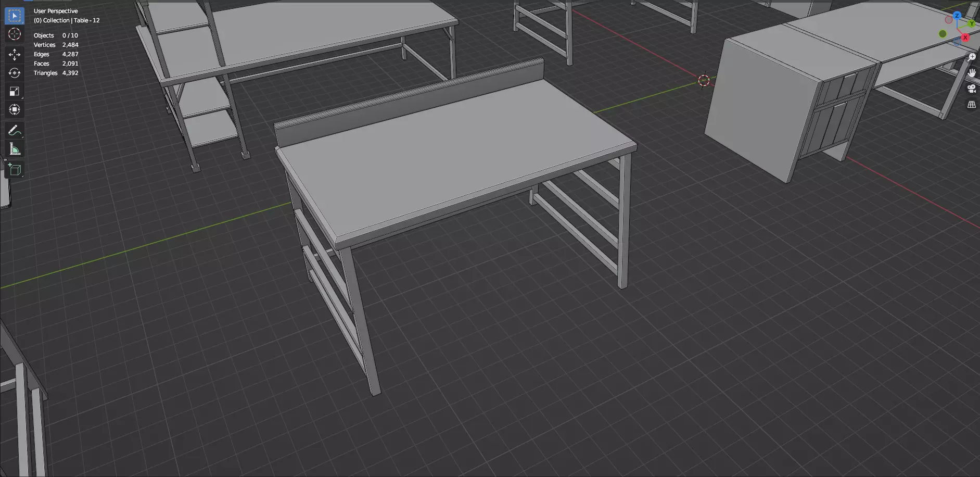
Task: Click the hollow red negative X gizmo circle
Action: click(x=949, y=20)
